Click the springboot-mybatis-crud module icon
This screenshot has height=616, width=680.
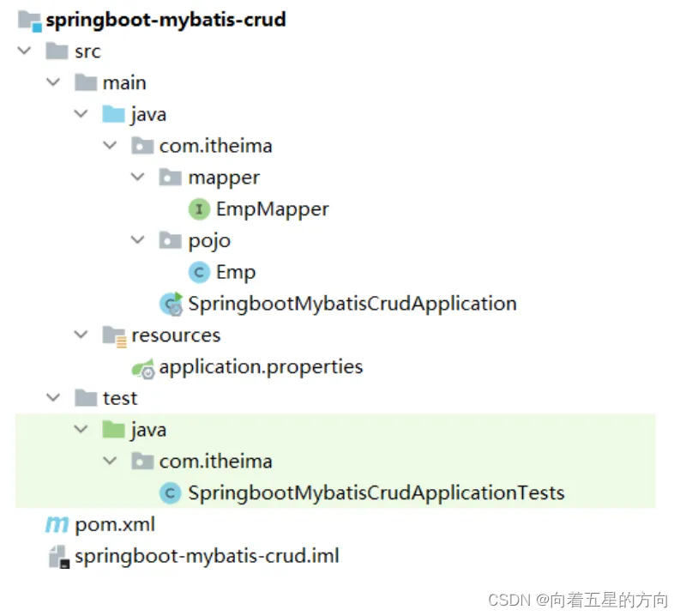(30, 21)
